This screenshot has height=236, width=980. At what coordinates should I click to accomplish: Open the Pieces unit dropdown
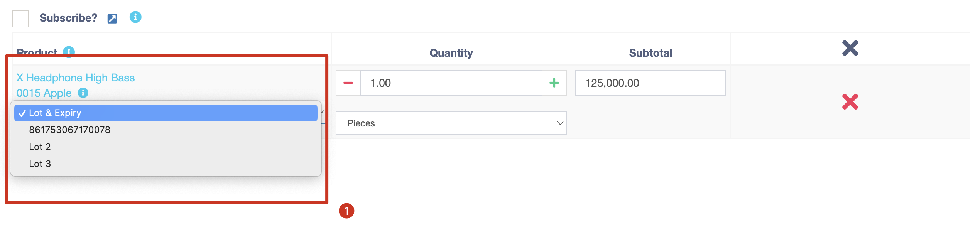pos(451,123)
